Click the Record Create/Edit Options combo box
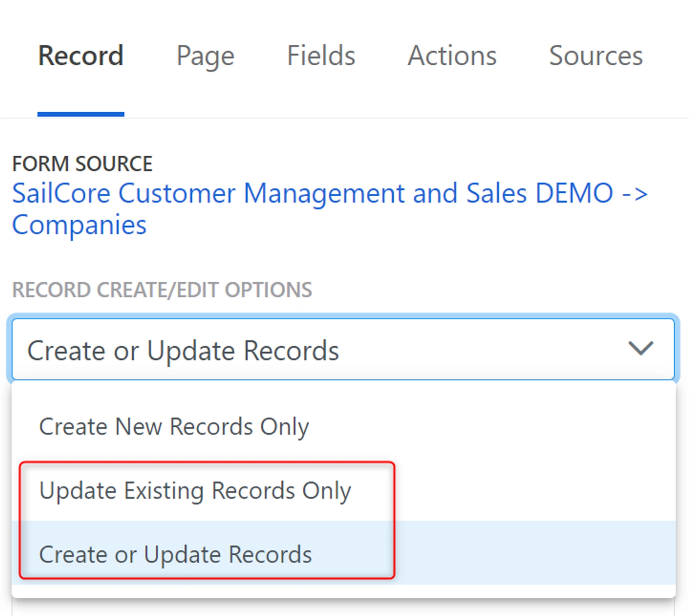This screenshot has height=616, width=689. pyautogui.click(x=467, y=349)
